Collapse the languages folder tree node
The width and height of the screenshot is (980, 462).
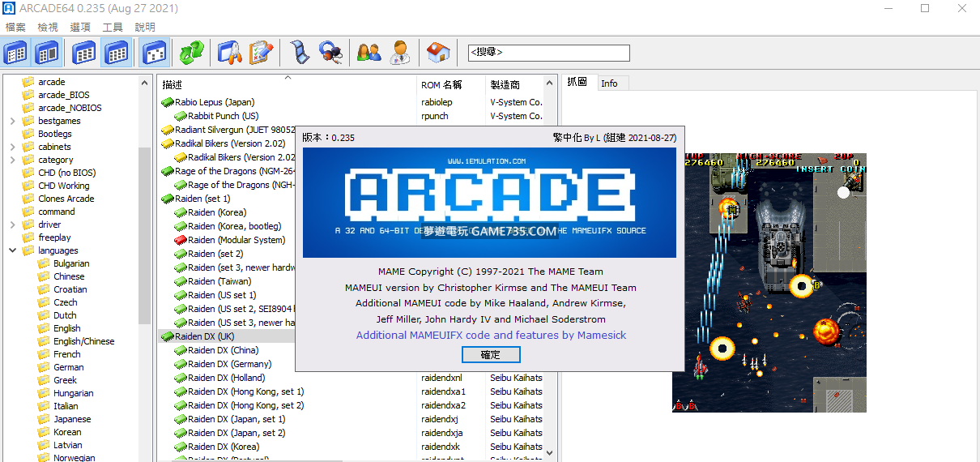click(13, 250)
